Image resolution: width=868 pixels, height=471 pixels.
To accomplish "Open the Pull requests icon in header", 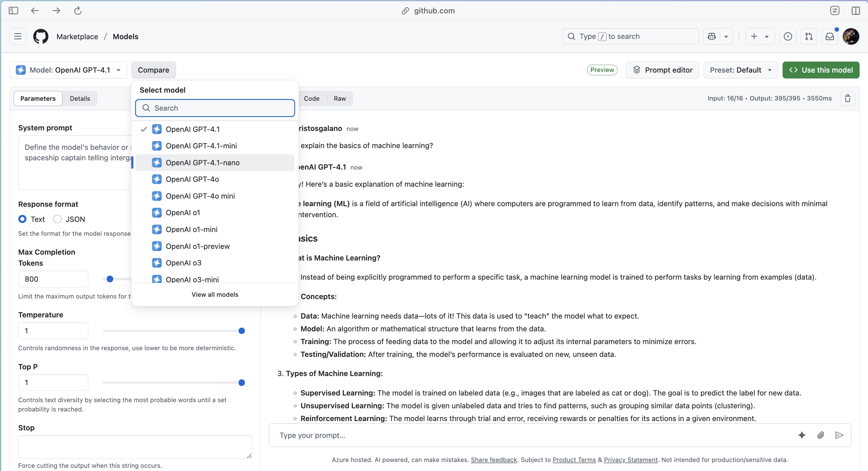I will tap(809, 36).
